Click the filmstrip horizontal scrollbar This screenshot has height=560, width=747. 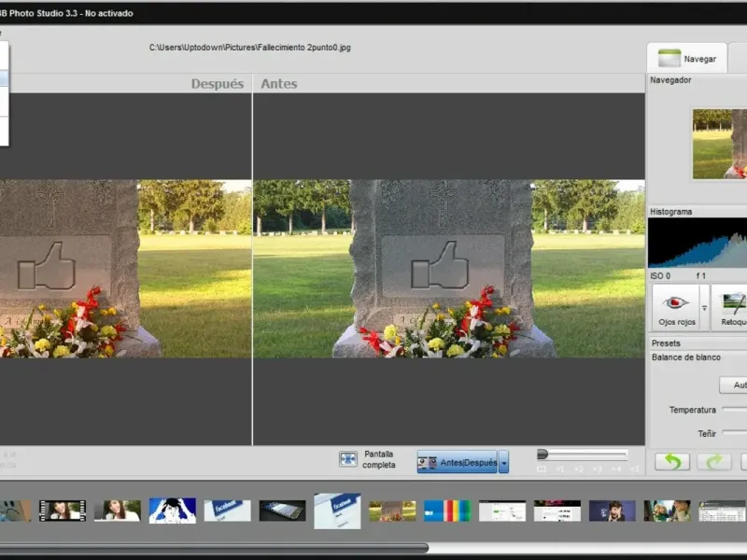click(x=215, y=548)
